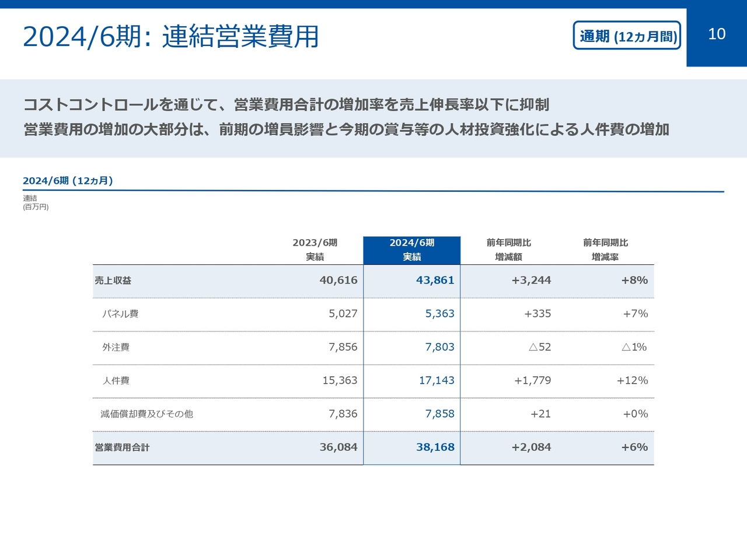Viewport: 747px width, 560px height.
Task: Click the page number 10
Action: pos(717,34)
